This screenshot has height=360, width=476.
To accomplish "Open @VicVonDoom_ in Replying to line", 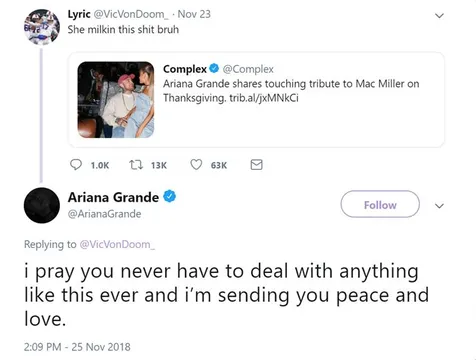I will pos(117,244).
